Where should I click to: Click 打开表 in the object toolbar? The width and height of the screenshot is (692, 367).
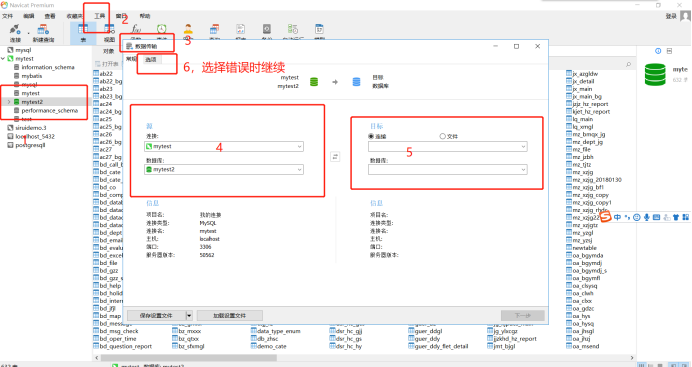pos(107,64)
